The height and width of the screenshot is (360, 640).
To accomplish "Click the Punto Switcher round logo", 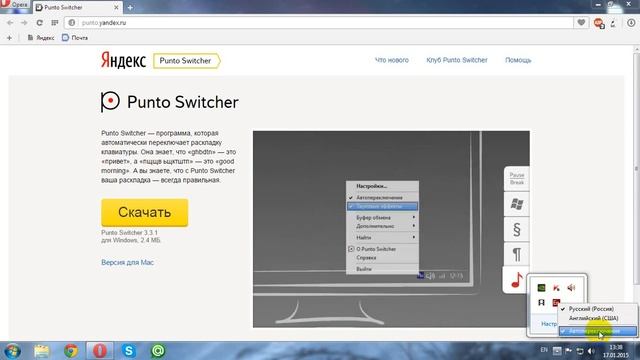I will [x=110, y=102].
